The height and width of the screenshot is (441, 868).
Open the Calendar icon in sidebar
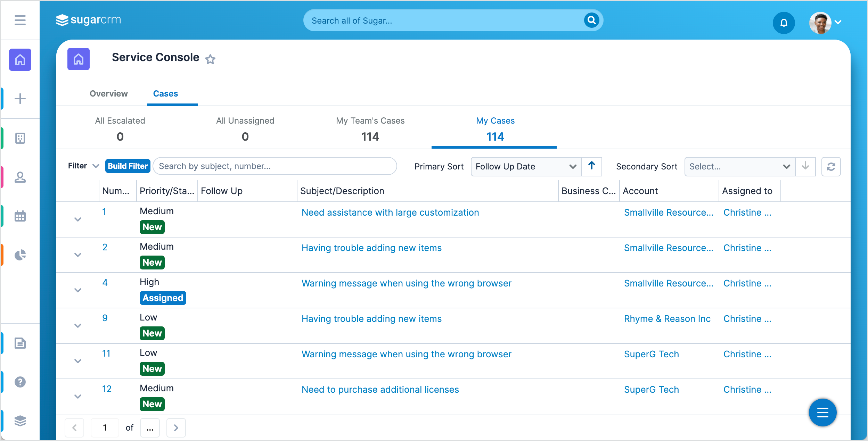[x=20, y=216]
